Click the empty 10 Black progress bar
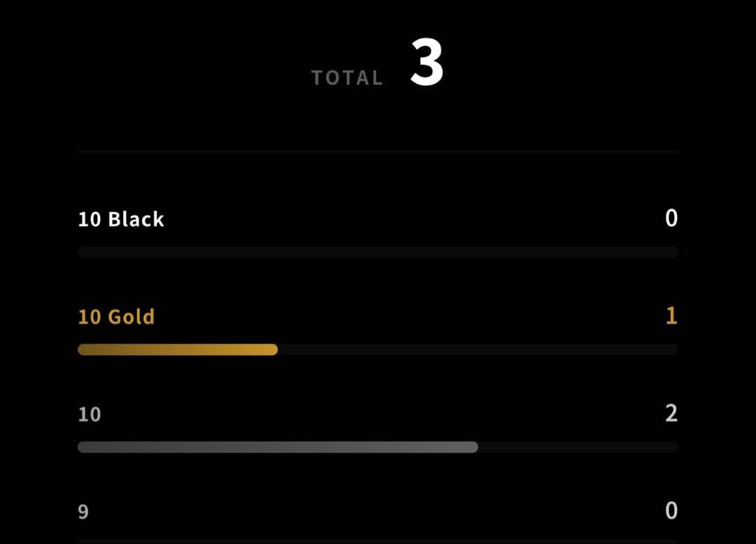This screenshot has width=756, height=544. pyautogui.click(x=378, y=252)
